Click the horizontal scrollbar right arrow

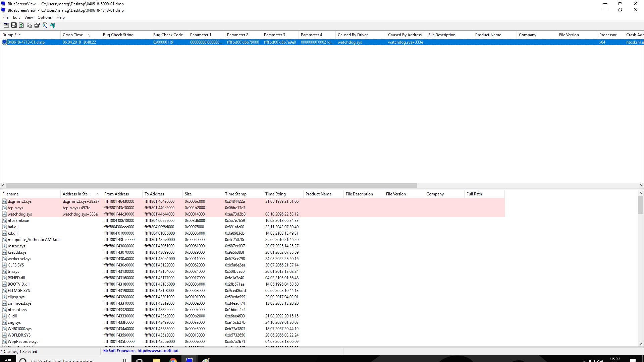(x=641, y=185)
